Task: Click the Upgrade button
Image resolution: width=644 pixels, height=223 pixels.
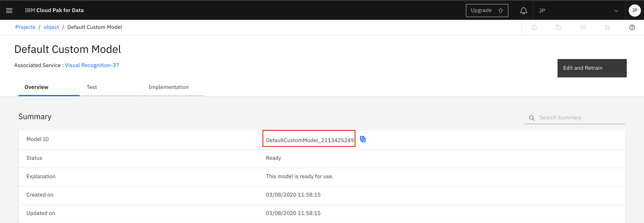Action: [x=486, y=11]
